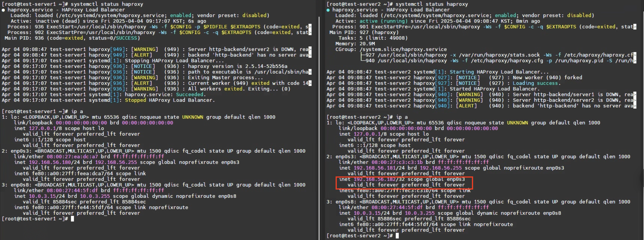Place cursor at final test-server1 prompt
The width and height of the screenshot is (644, 240).
click(x=73, y=219)
